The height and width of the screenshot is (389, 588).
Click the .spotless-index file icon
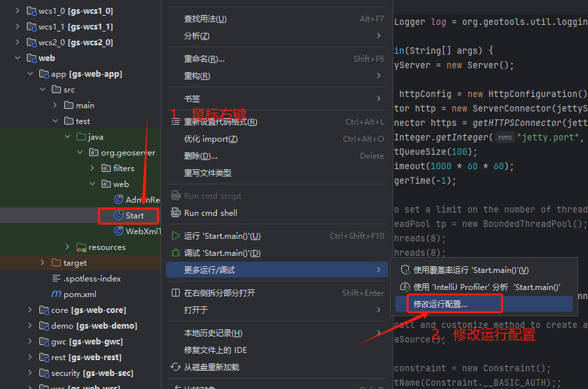[x=56, y=278]
